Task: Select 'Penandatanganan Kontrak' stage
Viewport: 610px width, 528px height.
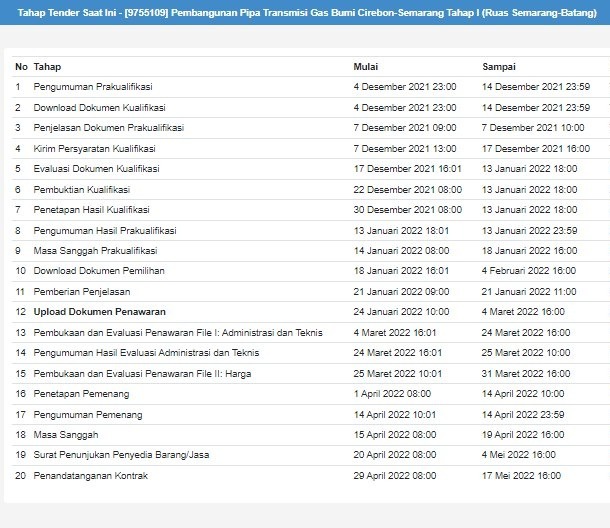Action: tap(91, 476)
